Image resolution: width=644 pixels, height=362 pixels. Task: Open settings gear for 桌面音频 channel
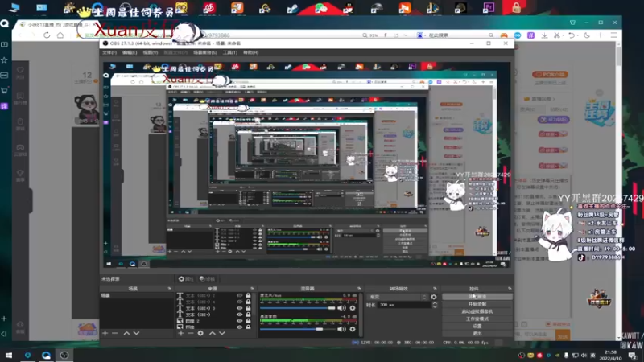click(x=353, y=329)
